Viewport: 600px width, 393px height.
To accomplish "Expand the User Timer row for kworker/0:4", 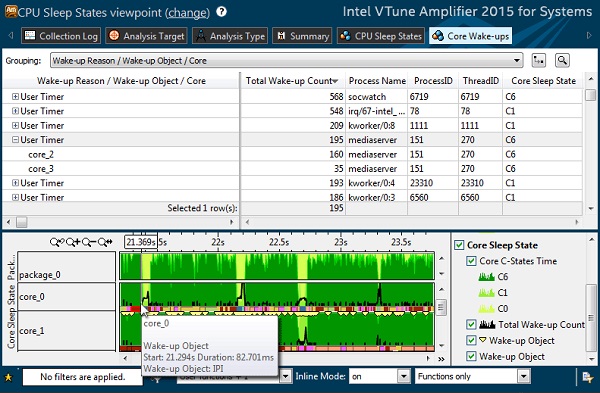I will [x=15, y=183].
